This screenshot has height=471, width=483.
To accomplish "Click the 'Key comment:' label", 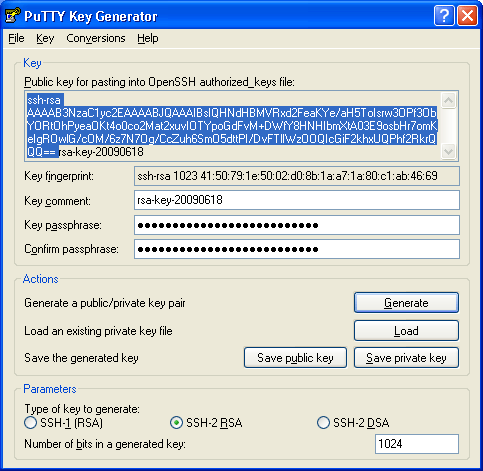I will click(57, 201).
